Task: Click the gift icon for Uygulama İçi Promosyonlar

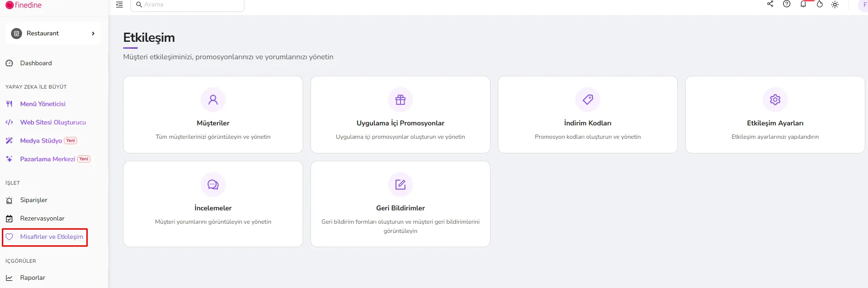Action: pos(400,100)
